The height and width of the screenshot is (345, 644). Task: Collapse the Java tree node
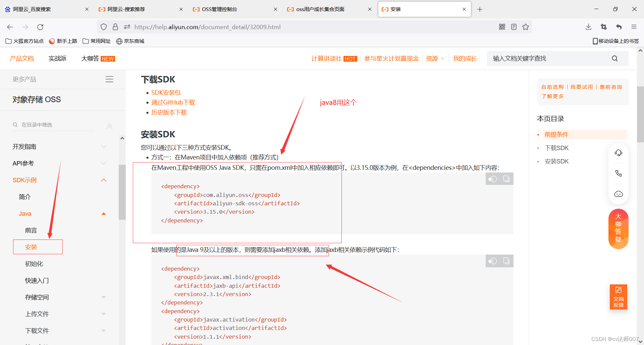click(x=104, y=214)
